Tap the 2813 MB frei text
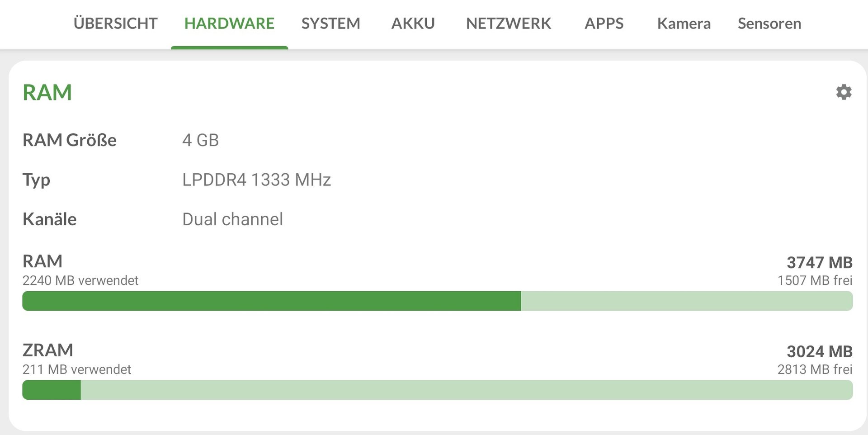868x435 pixels. click(x=815, y=370)
